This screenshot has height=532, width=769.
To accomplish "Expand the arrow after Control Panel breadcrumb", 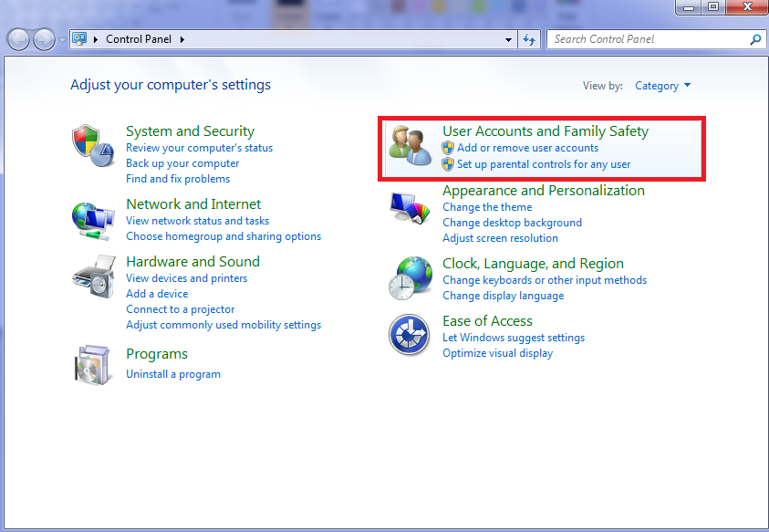I will click(x=182, y=39).
